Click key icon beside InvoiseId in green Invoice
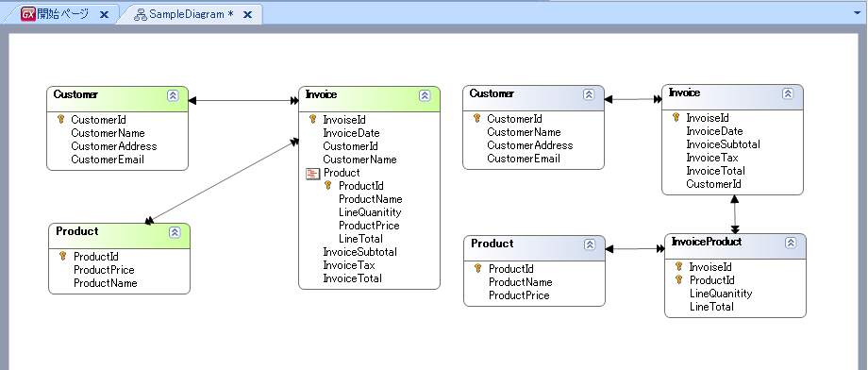Image resolution: width=868 pixels, height=370 pixels. pyautogui.click(x=313, y=119)
